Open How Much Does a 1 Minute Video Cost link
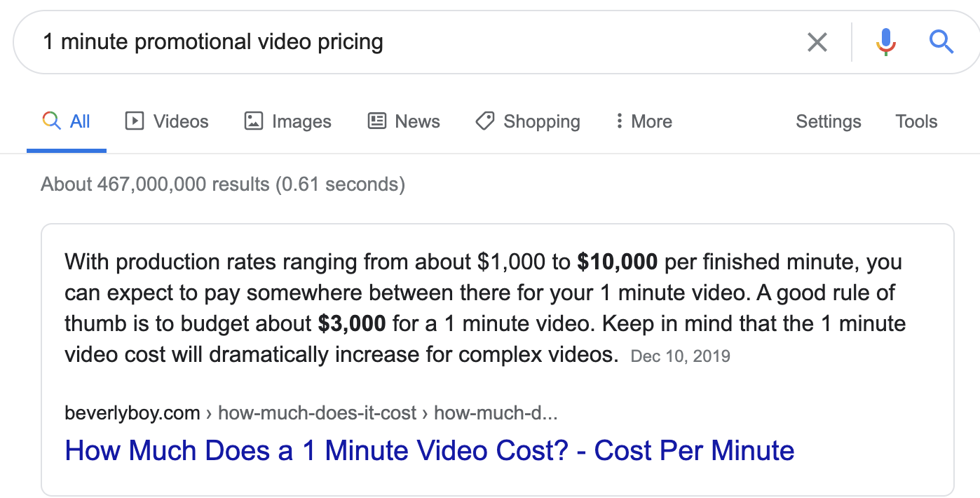Screen dimensions: 980x498 pyautogui.click(x=429, y=450)
